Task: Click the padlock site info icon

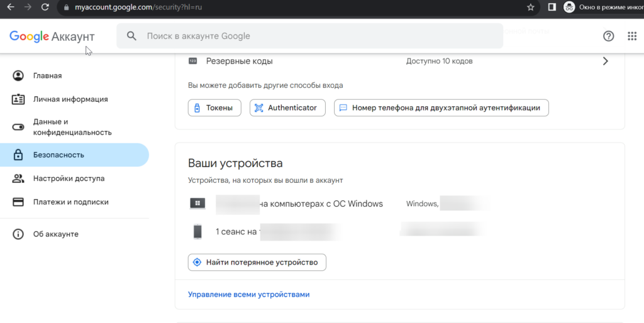Action: click(66, 8)
